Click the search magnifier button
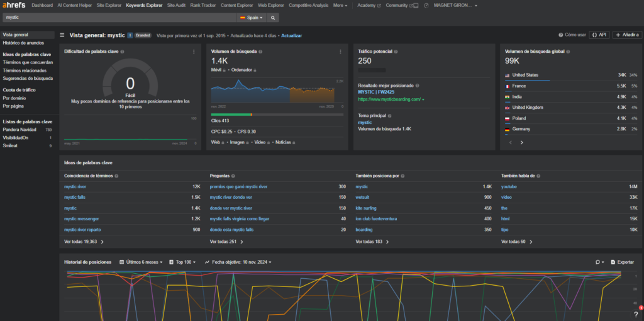This screenshot has height=321, width=644. tap(273, 18)
